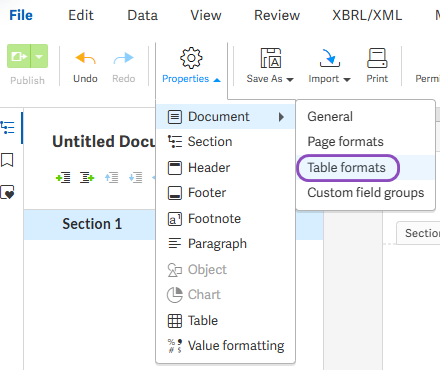The image size is (440, 370).
Task: Select Value formatting in Properties menu
Action: (226, 346)
